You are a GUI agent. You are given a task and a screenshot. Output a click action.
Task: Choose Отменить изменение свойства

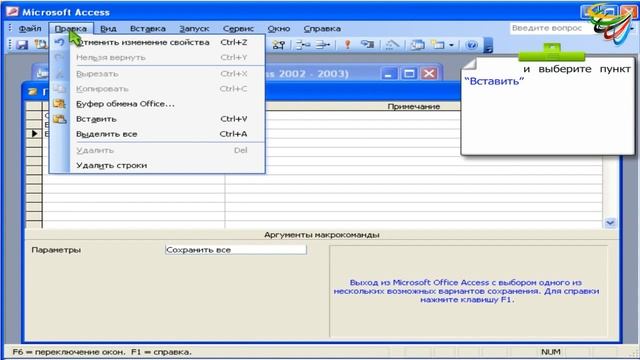click(x=158, y=42)
